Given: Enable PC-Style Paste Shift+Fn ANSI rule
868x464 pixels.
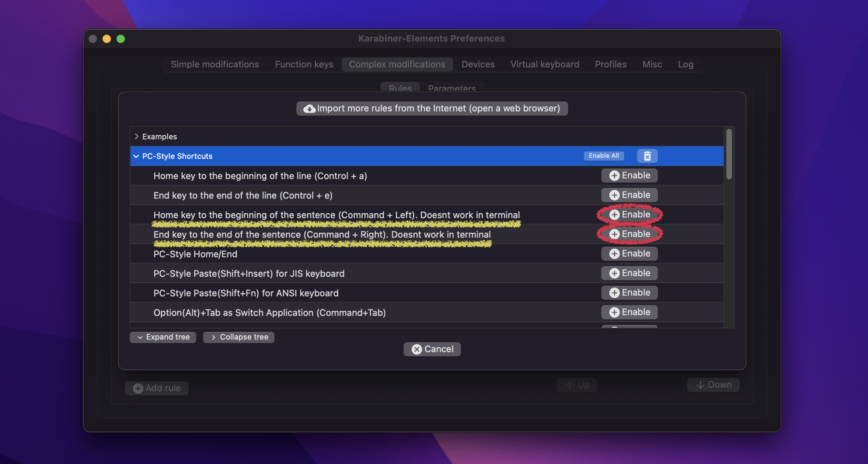Looking at the screenshot, I should pos(629,293).
